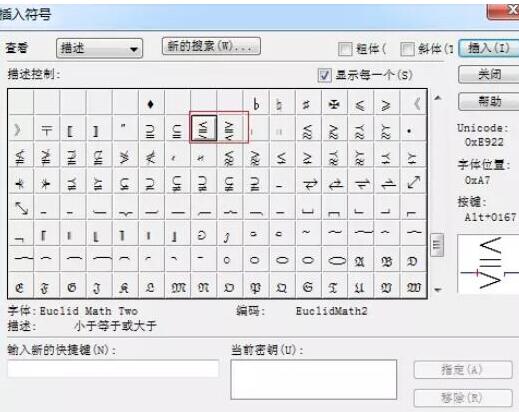Select the northwest-southeast double arrow symbol

click(22, 208)
